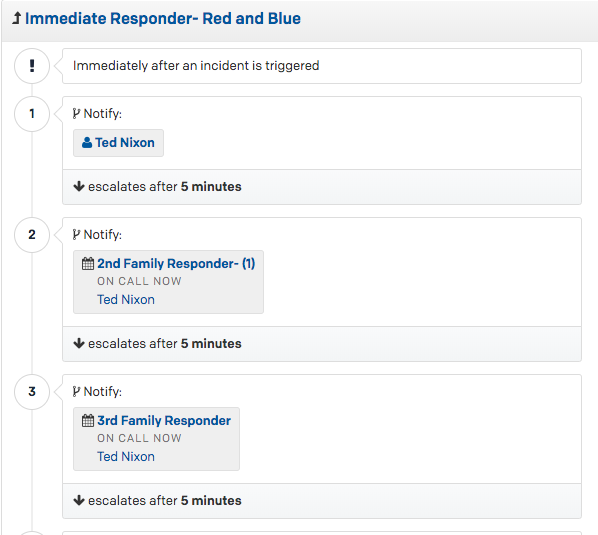Click calendar icon of 3rd Family Responder schedule
Screen dimensions: 598x535
point(88,421)
